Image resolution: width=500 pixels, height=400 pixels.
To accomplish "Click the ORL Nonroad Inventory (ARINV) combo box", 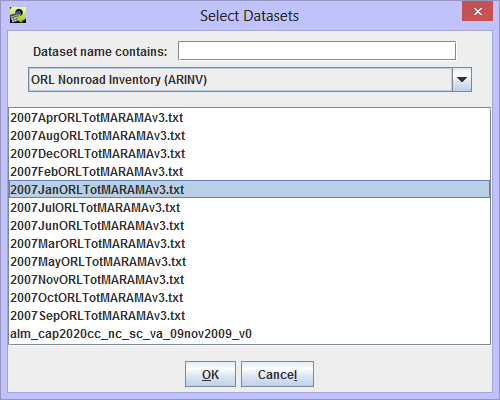I will (250, 79).
